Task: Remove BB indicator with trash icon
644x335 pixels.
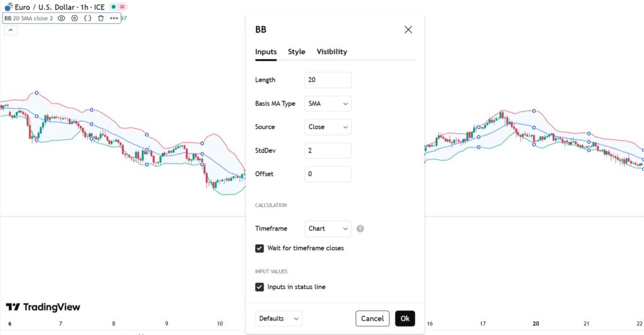Action: [101, 18]
